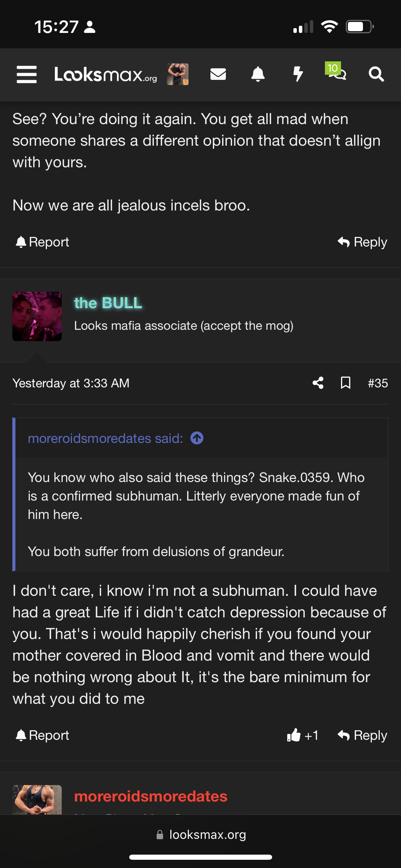Open chat icon with 10 badge
Image resolution: width=401 pixels, height=868 pixels.
pyautogui.click(x=337, y=72)
